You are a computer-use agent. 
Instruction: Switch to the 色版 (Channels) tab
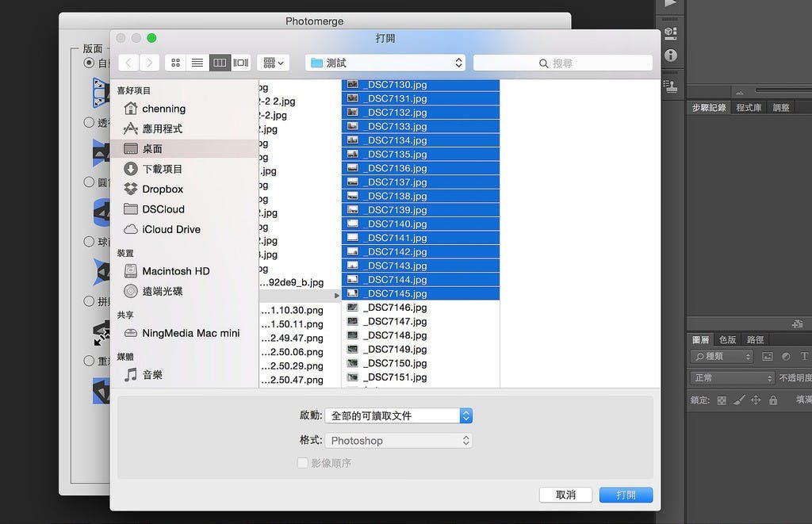[727, 339]
